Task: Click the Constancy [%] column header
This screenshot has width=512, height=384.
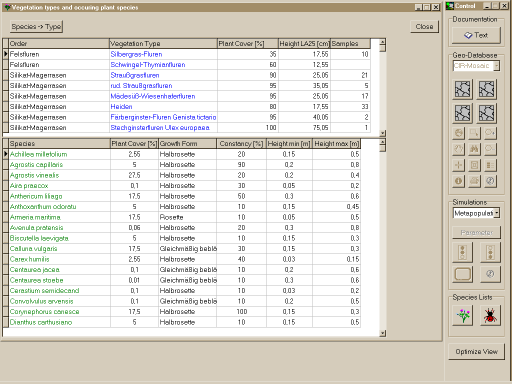Action: pyautogui.click(x=241, y=144)
